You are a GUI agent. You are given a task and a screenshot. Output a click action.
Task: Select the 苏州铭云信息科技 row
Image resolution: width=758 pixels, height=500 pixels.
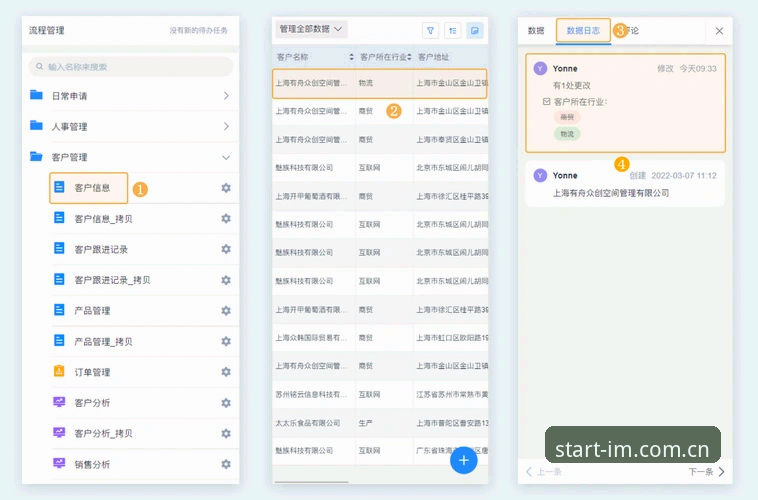[x=380, y=395]
